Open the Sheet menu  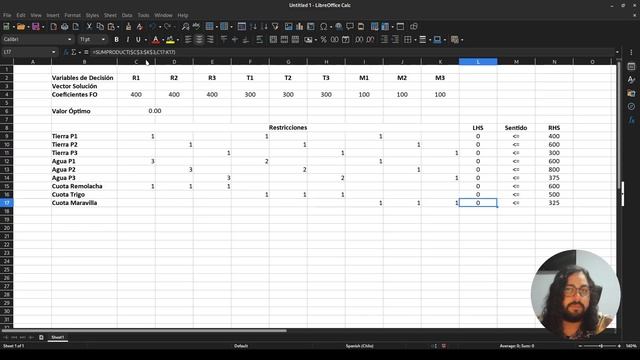[110, 15]
